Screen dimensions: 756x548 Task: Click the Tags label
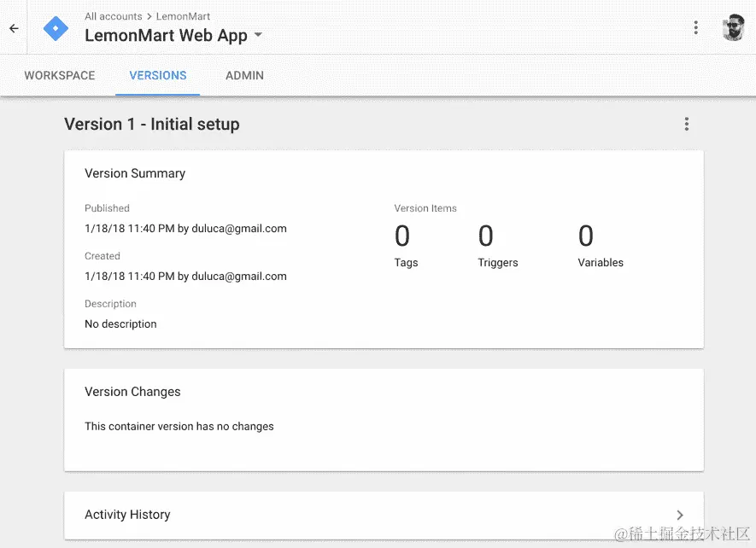[x=406, y=263]
